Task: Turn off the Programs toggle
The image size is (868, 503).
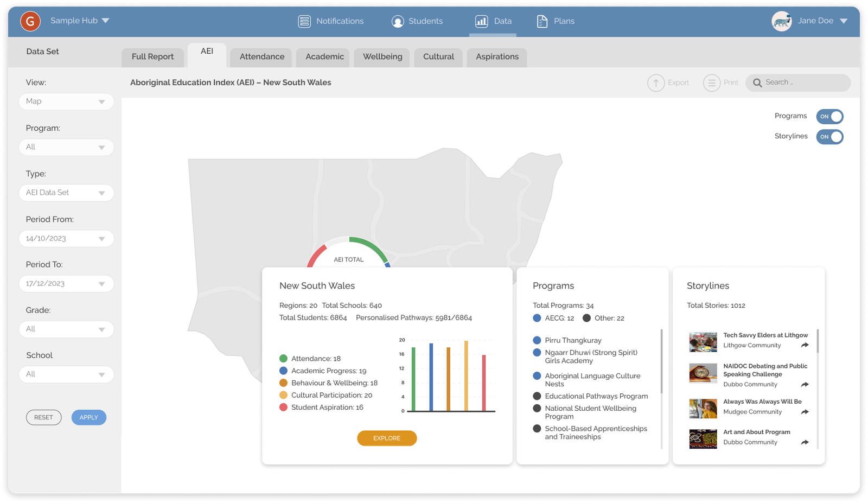Action: (x=829, y=116)
